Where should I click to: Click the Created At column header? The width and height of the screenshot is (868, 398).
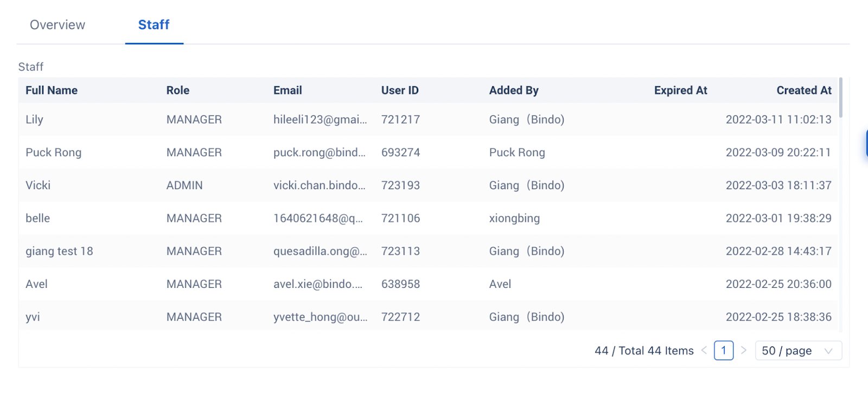803,91
